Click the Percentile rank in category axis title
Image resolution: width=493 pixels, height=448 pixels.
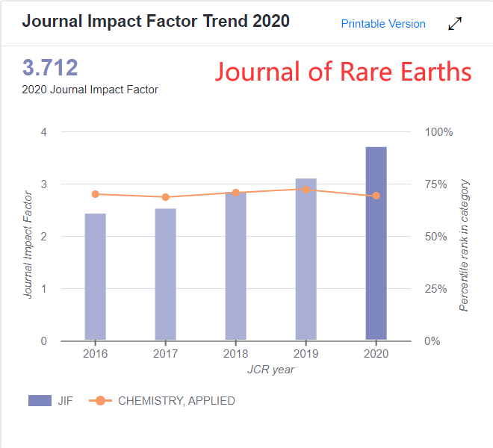(464, 246)
